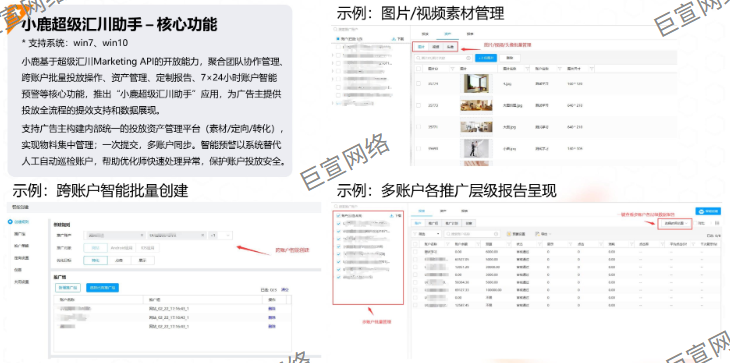Tick checkbox beside the window room thumbnail row
Image resolution: width=730 pixels, height=363 pixels.
point(419,84)
